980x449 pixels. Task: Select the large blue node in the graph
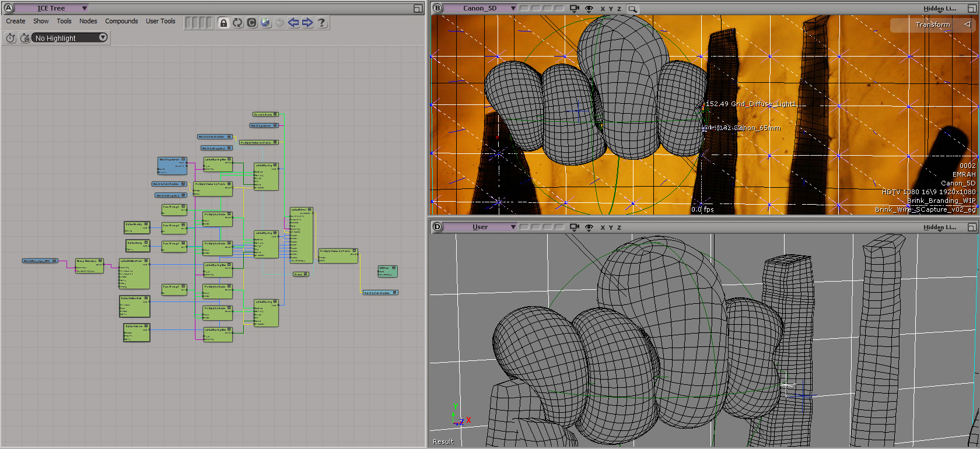point(172,166)
